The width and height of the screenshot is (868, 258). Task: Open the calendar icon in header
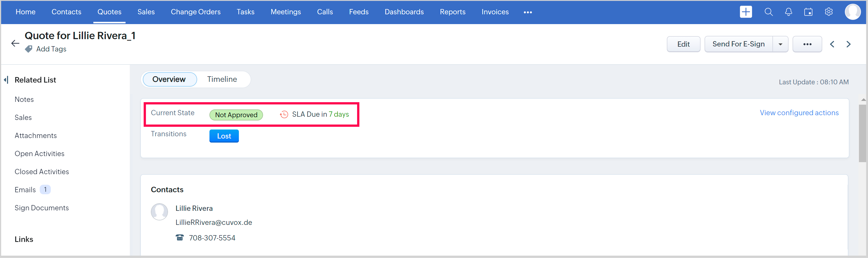tap(808, 12)
